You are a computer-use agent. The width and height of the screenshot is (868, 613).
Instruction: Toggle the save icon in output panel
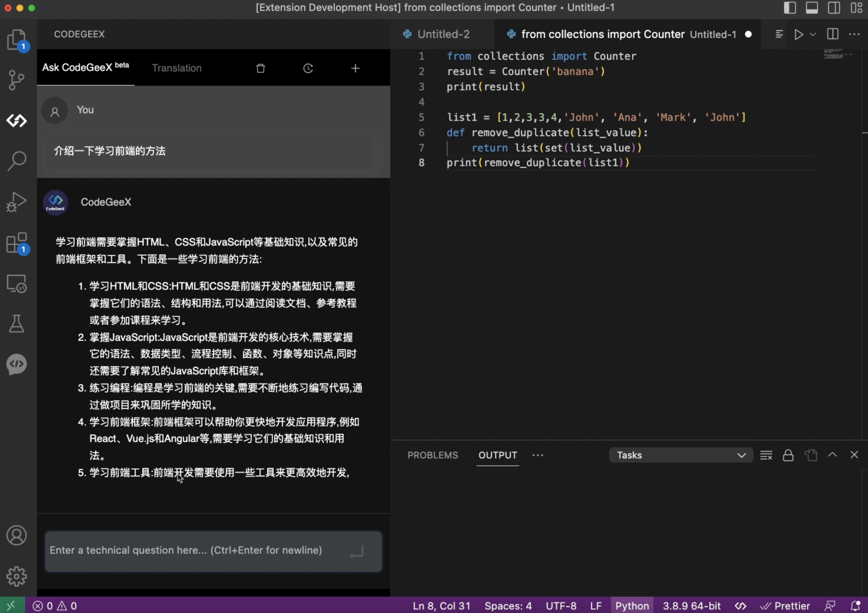click(x=810, y=455)
